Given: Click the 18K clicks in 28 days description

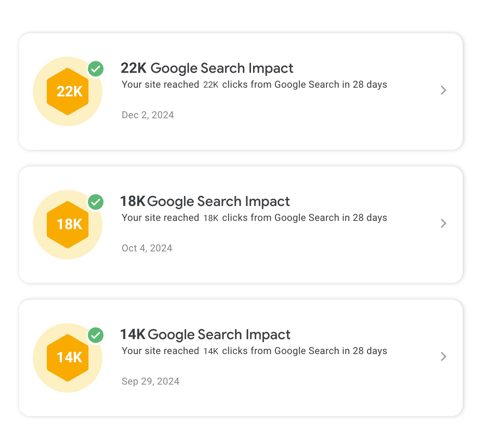Looking at the screenshot, I should click(x=254, y=218).
